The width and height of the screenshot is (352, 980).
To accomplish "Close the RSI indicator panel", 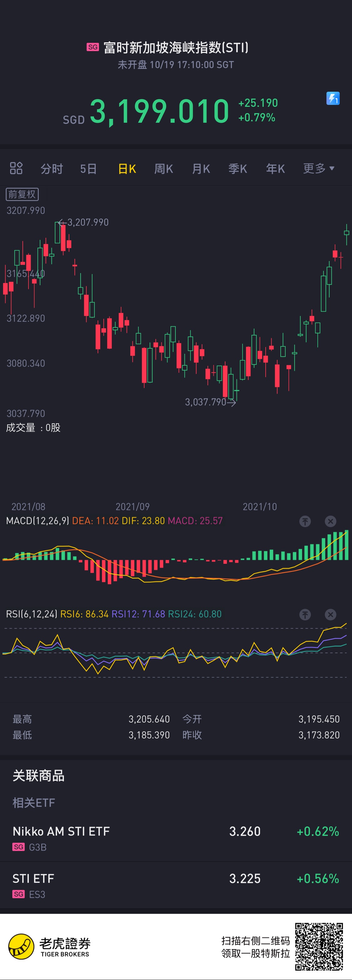I will (x=331, y=614).
